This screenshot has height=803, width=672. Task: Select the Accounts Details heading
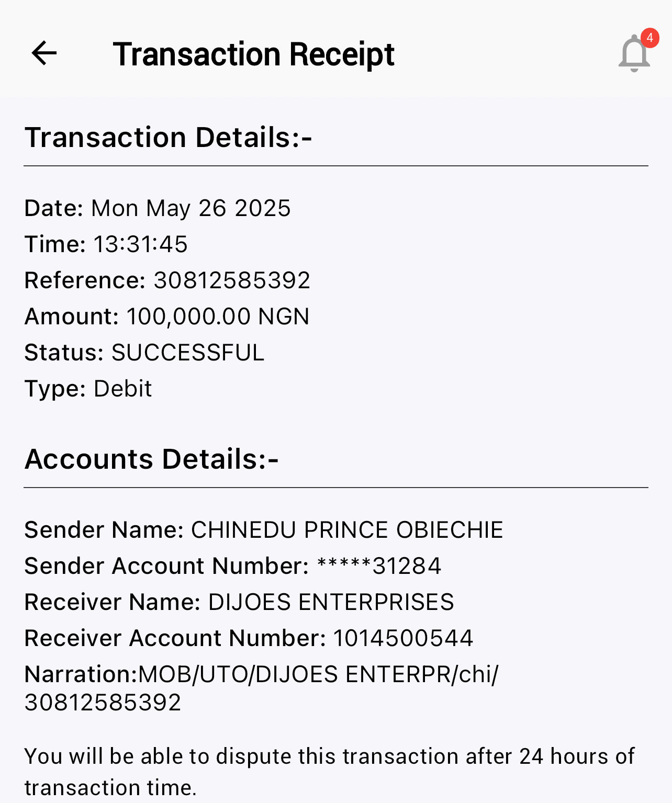click(151, 459)
